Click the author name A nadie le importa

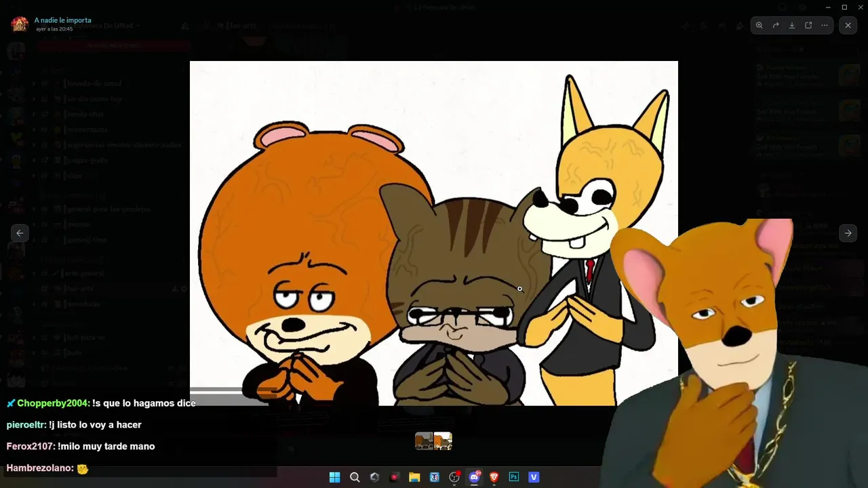(x=63, y=20)
